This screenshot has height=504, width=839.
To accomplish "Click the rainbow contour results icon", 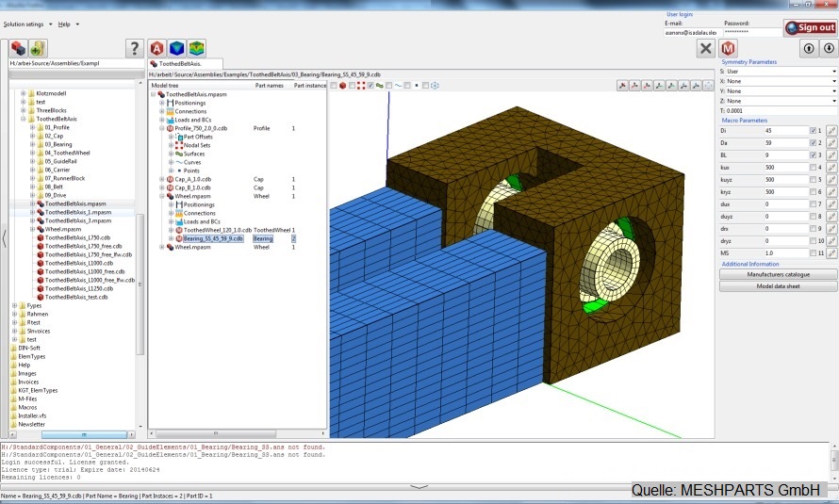I will point(196,48).
